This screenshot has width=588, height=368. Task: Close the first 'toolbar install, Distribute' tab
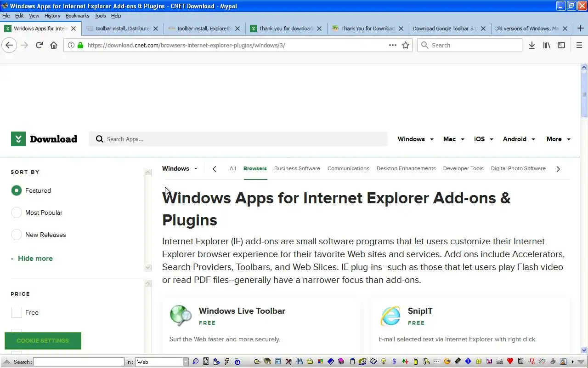[x=155, y=29]
